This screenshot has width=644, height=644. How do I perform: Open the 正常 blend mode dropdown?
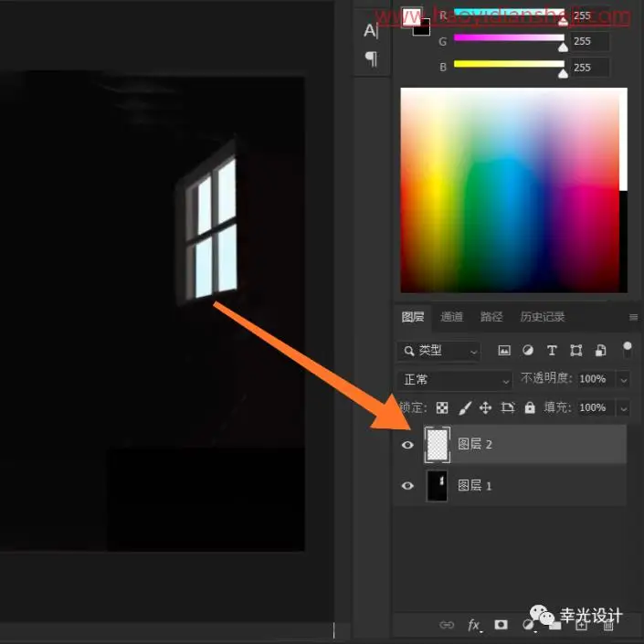coord(455,379)
